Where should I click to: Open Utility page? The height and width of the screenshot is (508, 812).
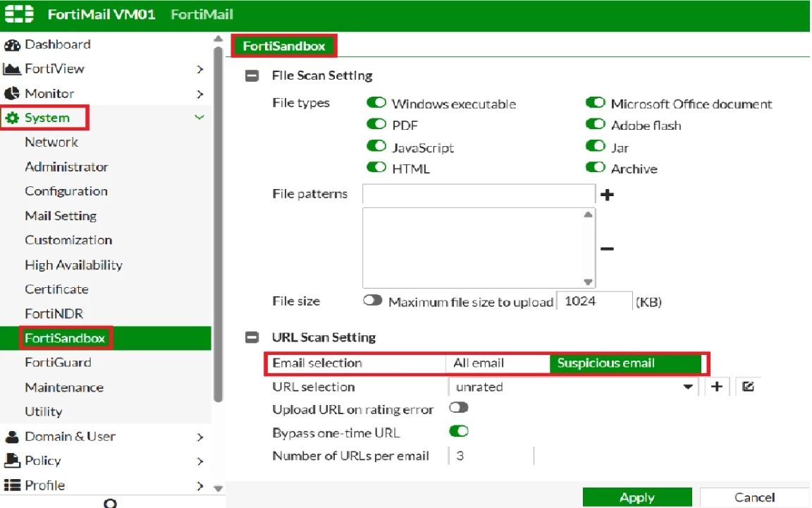tap(44, 411)
